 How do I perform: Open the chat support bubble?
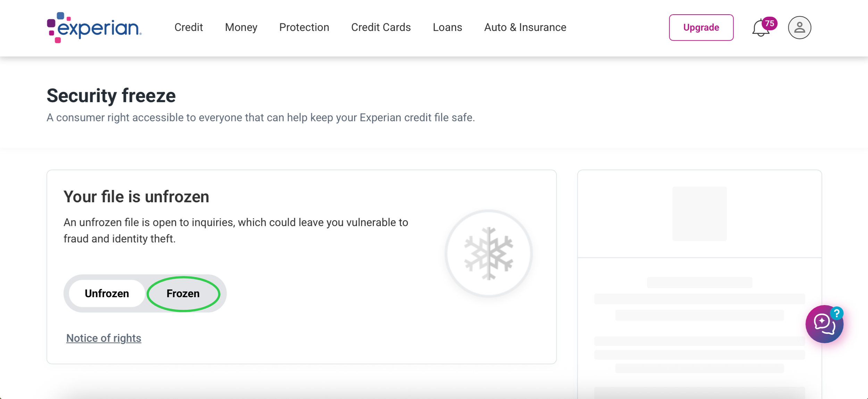click(824, 324)
